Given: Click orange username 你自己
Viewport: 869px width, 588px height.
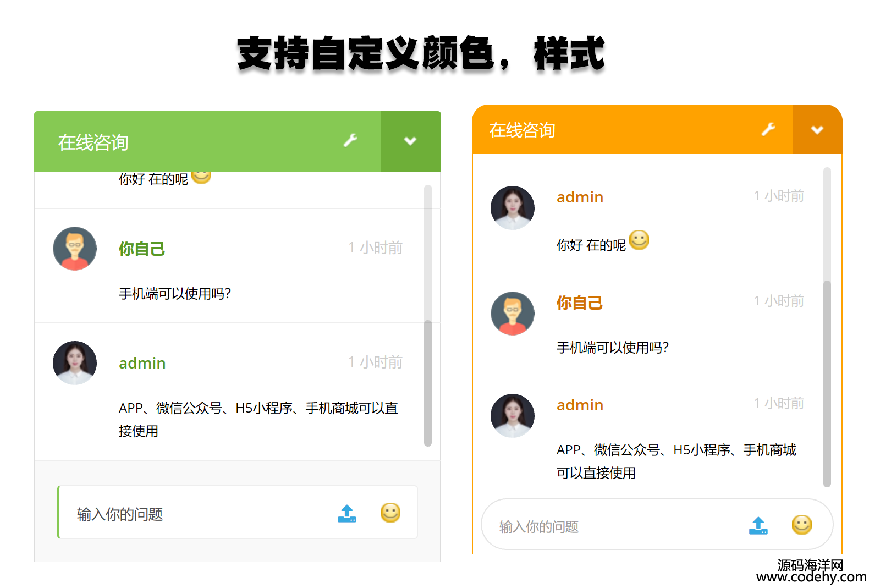Looking at the screenshot, I should pos(580,303).
